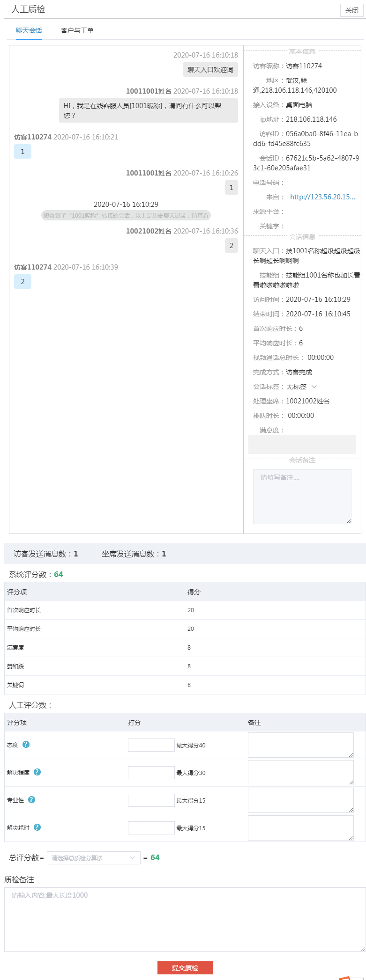Click the gray 满意度 box
The width and height of the screenshot is (366, 980).
(302, 444)
